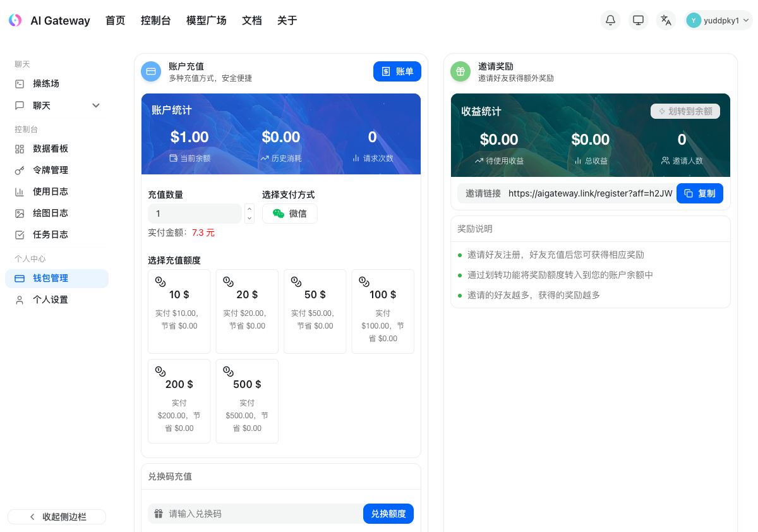Click the coin icon on 20 $ card

(229, 281)
